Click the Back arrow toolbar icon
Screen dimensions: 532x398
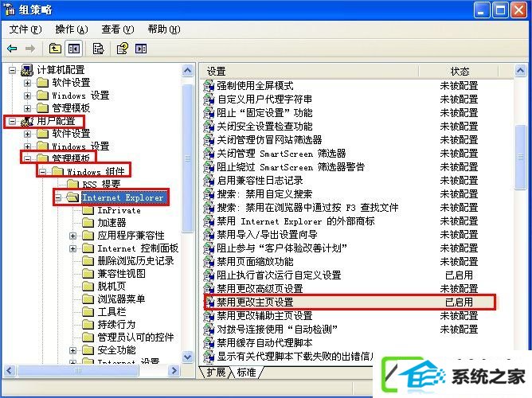12,49
